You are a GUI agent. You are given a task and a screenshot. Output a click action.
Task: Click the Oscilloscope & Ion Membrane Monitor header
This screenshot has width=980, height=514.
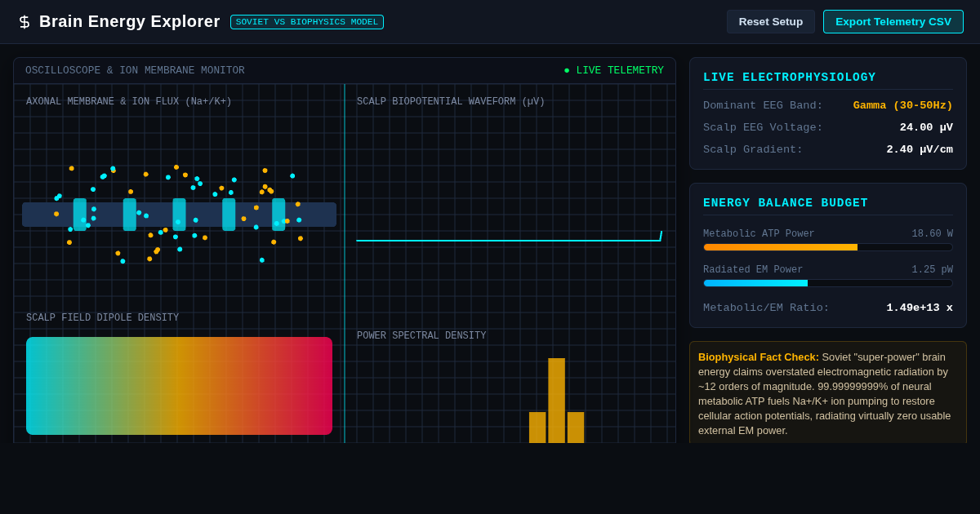pyautogui.click(x=135, y=71)
